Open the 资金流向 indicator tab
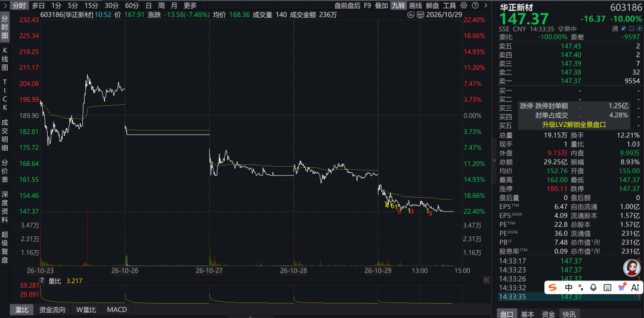Screen dimensions: 644x318 pos(52,310)
